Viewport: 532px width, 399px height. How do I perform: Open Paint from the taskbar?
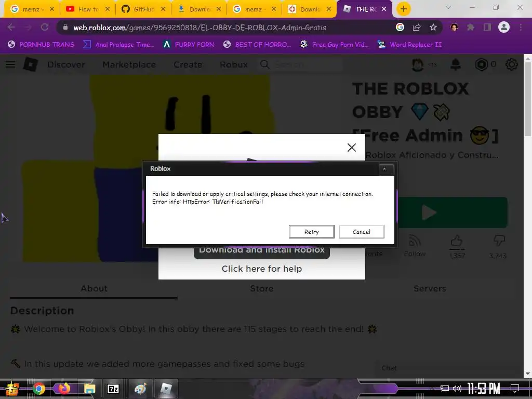[x=140, y=389]
